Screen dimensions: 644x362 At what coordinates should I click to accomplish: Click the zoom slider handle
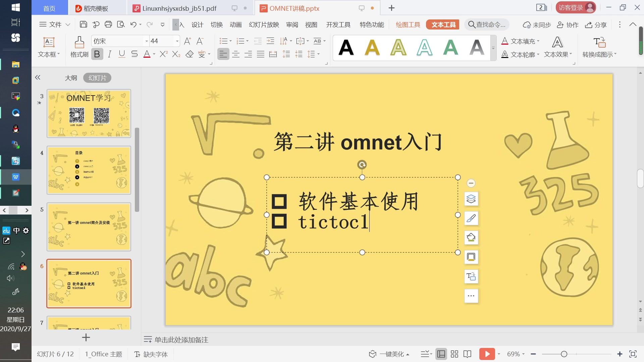point(564,354)
